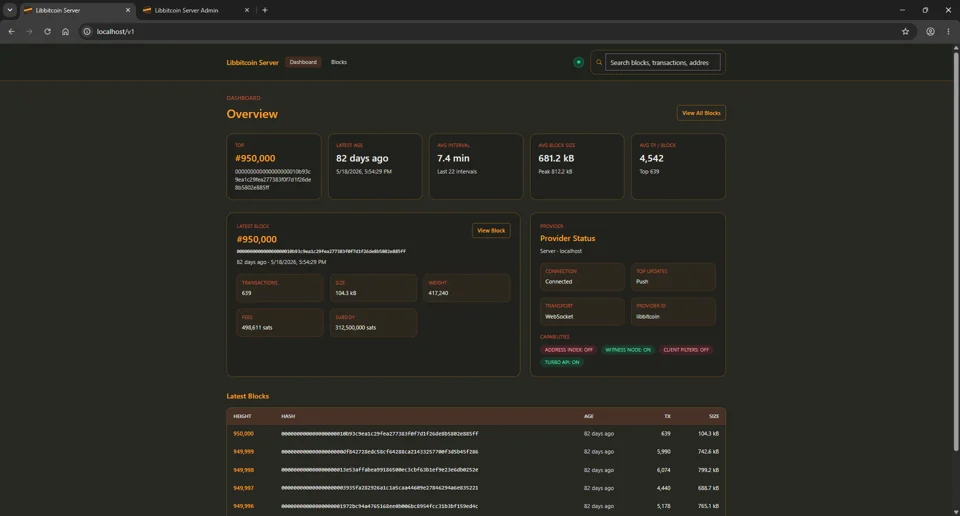The width and height of the screenshot is (960, 516).
Task: Click the Latest Blocks section heading
Action: (x=247, y=396)
